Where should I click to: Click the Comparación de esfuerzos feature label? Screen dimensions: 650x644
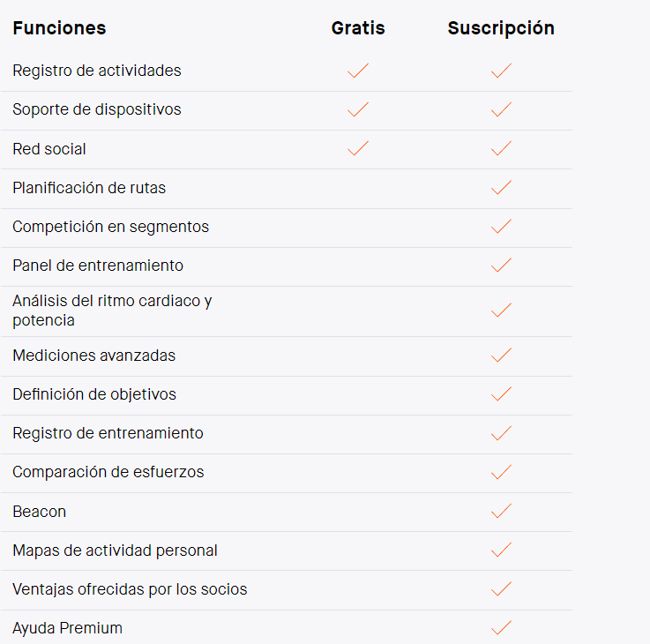click(x=108, y=472)
